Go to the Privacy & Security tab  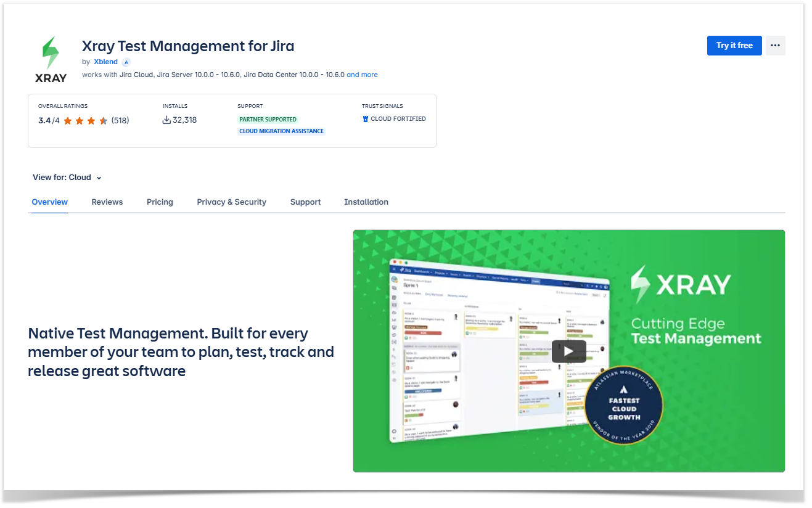coord(232,202)
